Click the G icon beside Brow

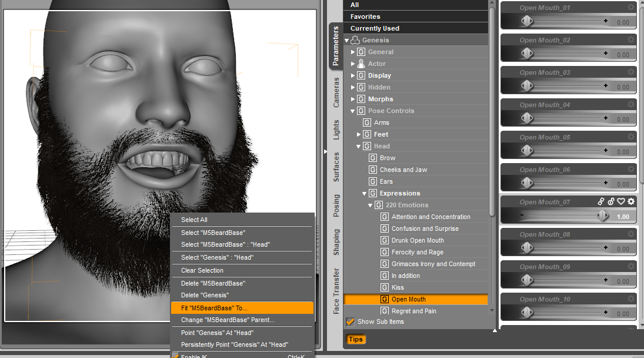(373, 158)
